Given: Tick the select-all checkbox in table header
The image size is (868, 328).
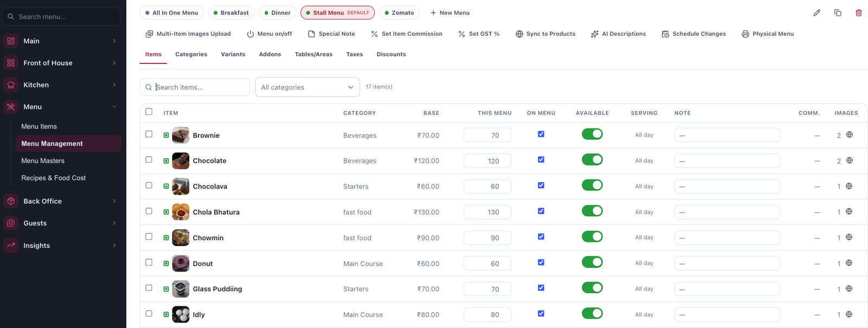Looking at the screenshot, I should pyautogui.click(x=149, y=112).
